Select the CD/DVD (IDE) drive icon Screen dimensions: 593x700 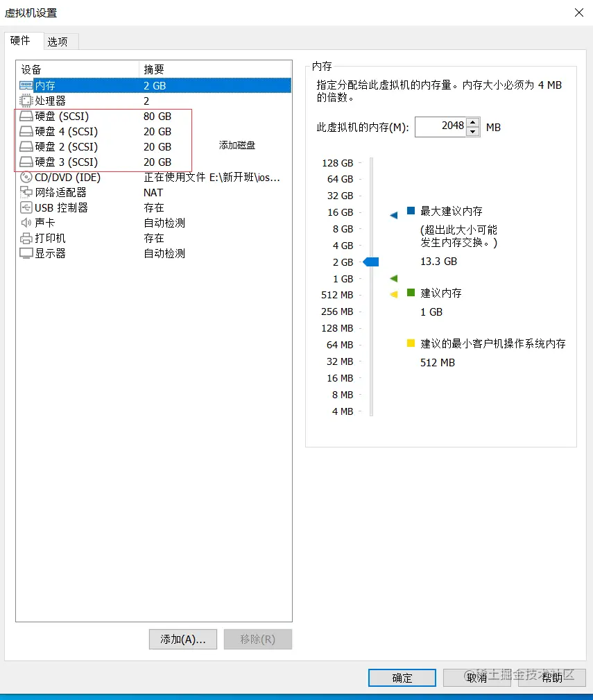click(x=25, y=177)
